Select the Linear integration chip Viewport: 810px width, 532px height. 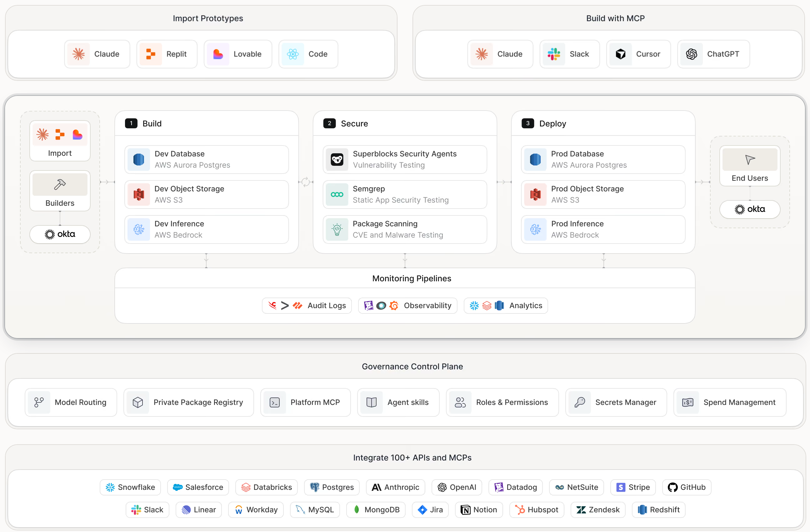tap(199, 510)
